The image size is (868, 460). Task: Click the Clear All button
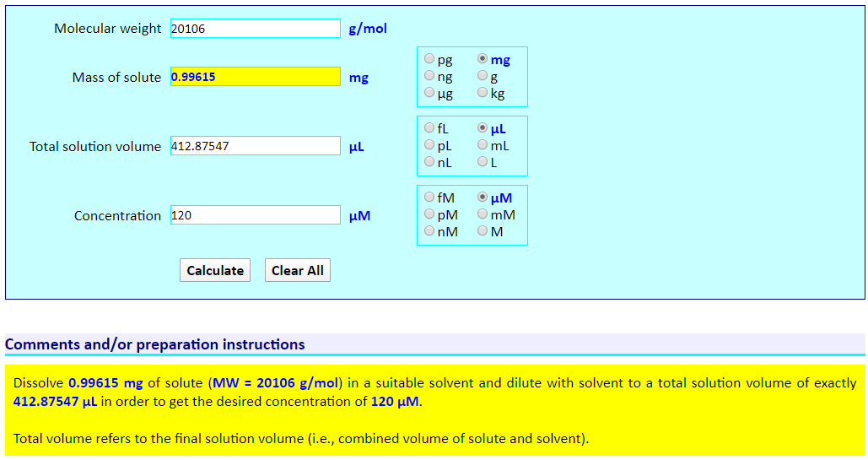coord(297,270)
